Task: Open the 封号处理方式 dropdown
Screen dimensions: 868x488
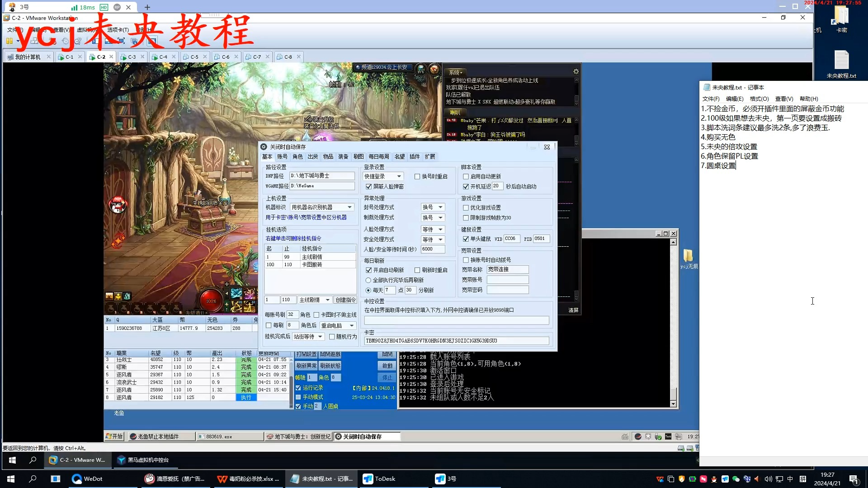Action: coord(433,207)
